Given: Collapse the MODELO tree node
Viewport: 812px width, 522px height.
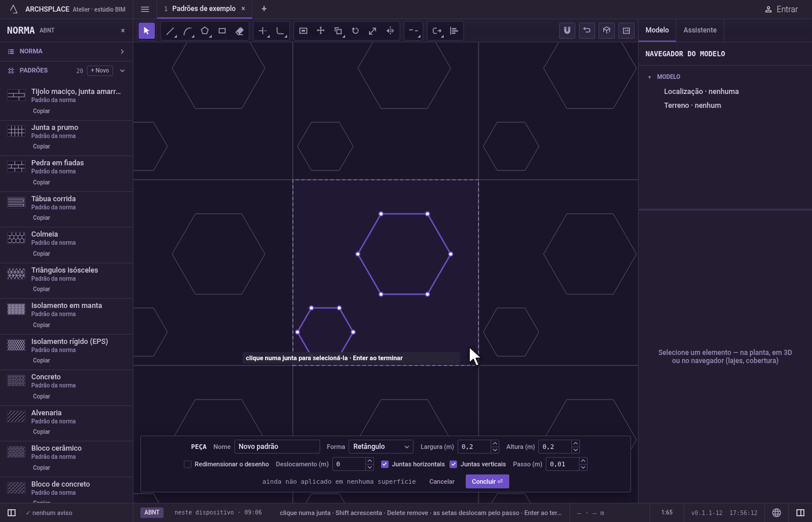Looking at the screenshot, I should point(650,77).
